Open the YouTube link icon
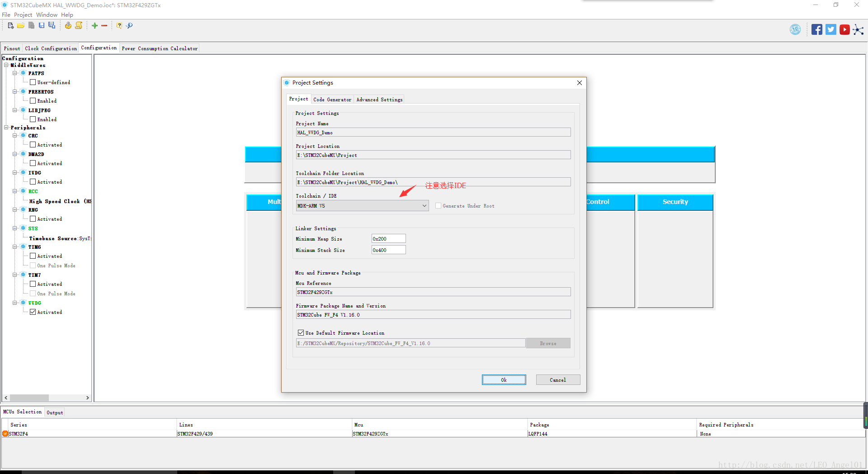868x474 pixels. (844, 30)
